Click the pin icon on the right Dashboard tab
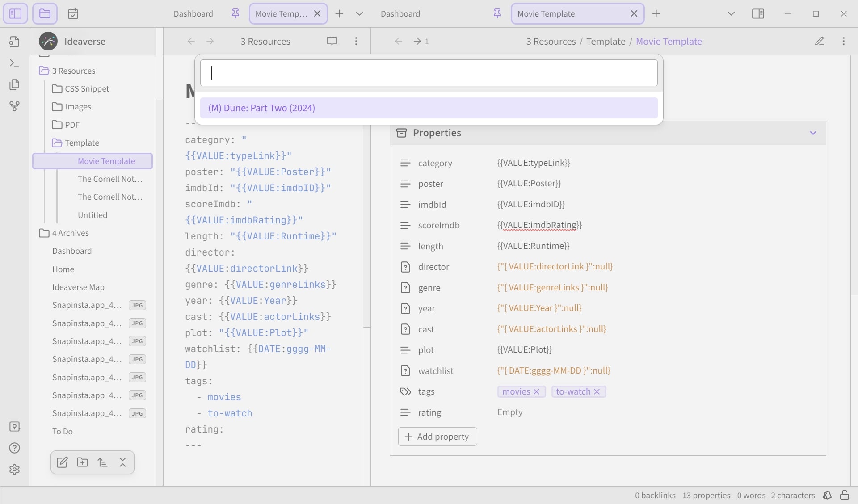The width and height of the screenshot is (858, 504). tap(497, 13)
